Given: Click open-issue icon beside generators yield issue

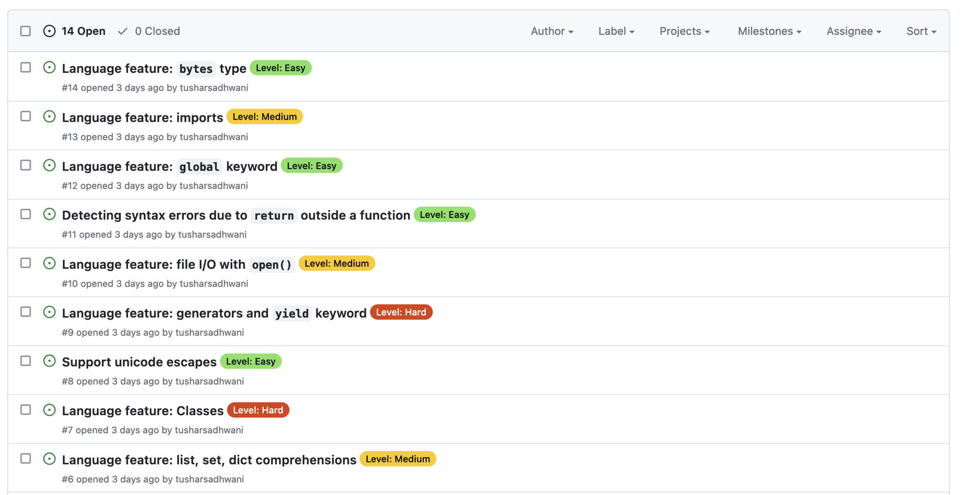Looking at the screenshot, I should 49,312.
